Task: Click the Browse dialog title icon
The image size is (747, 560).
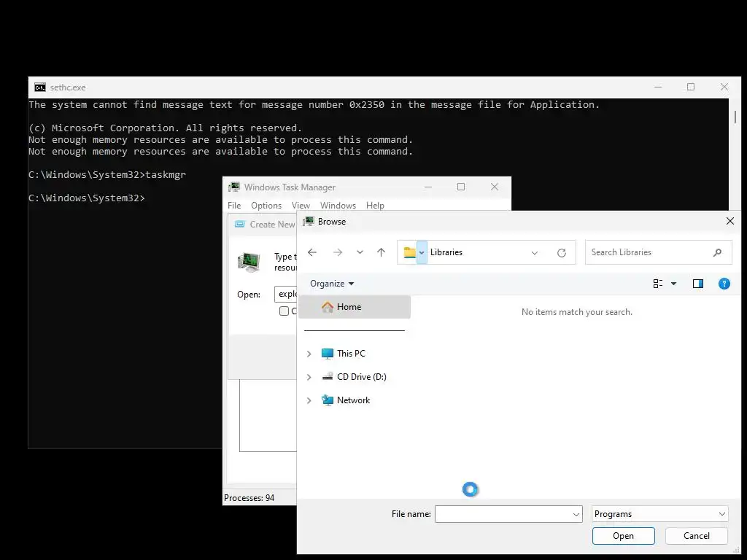Action: tap(309, 222)
